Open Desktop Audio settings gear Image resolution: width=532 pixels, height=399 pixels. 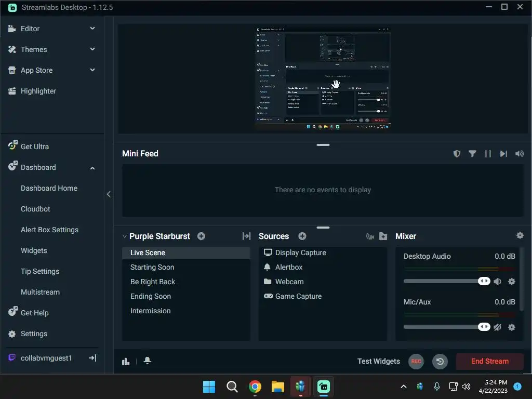pyautogui.click(x=512, y=281)
